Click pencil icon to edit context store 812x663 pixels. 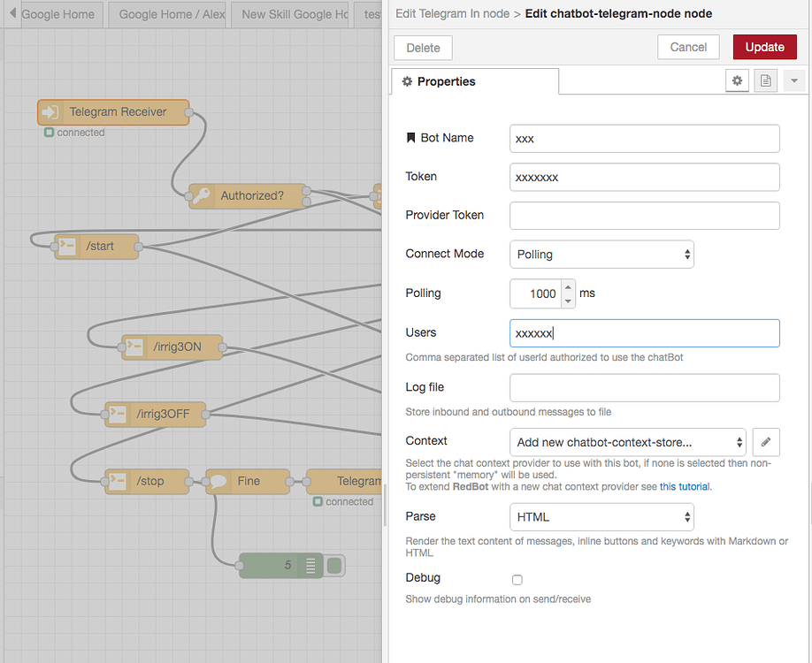click(765, 442)
